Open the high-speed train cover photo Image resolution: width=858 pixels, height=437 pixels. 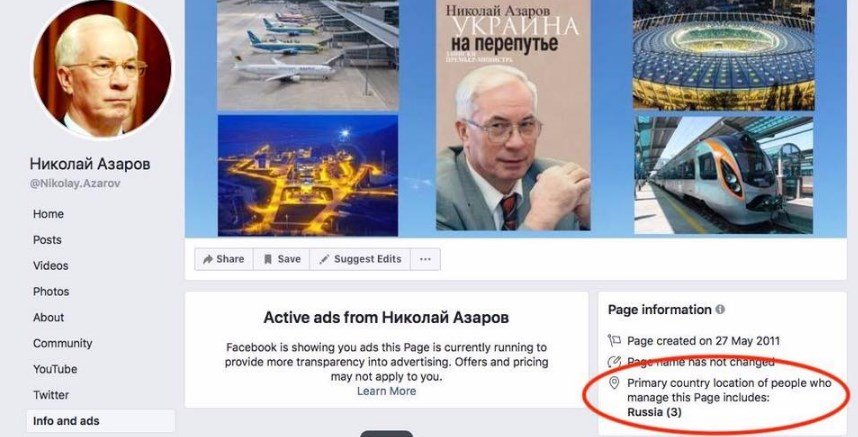tap(724, 175)
